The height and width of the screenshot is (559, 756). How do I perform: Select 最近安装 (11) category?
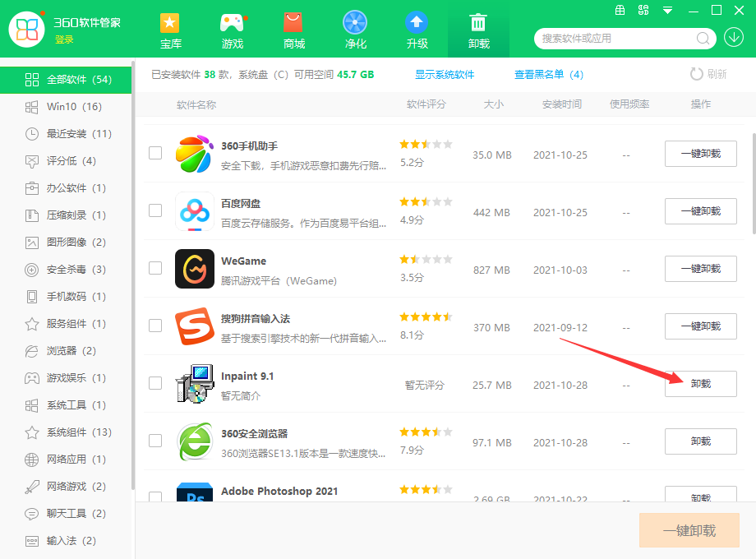coord(66,134)
